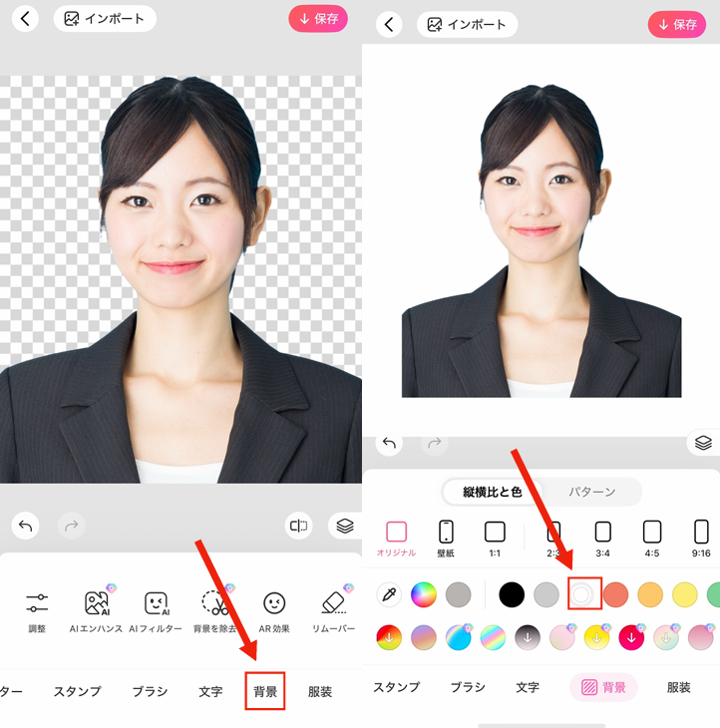The height and width of the screenshot is (728, 720).
Task: Undo last edit in left screen
Action: [x=26, y=526]
